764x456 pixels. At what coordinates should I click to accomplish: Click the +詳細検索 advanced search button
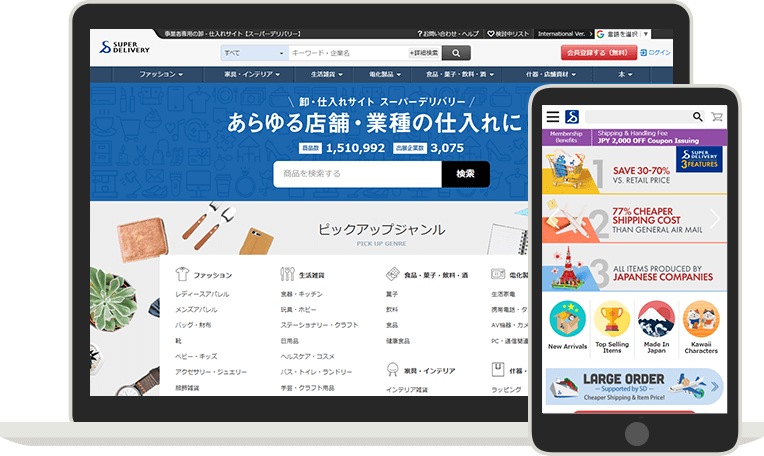point(424,53)
